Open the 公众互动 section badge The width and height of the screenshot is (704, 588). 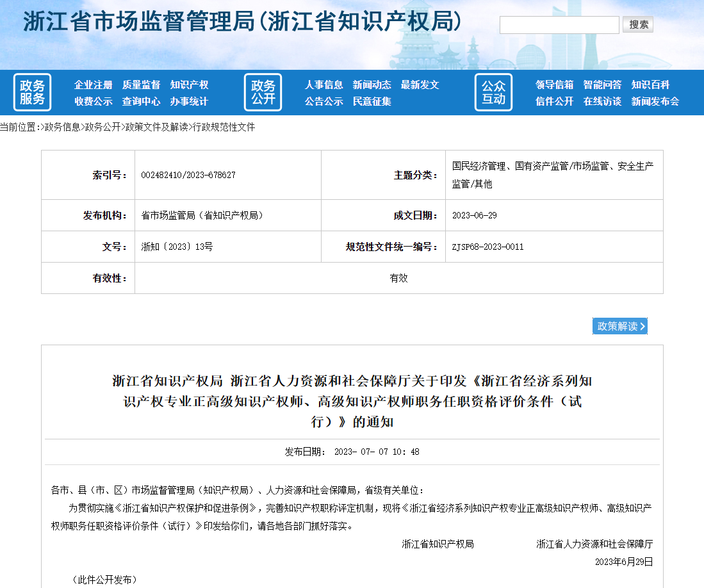493,92
